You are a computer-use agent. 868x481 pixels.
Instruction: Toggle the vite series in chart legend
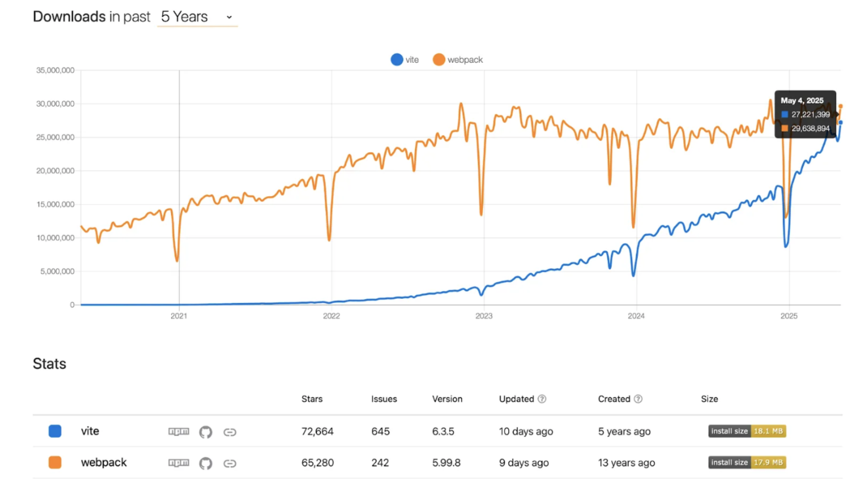click(404, 60)
